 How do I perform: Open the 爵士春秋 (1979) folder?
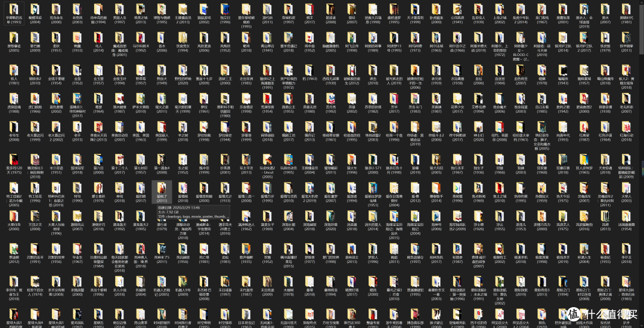coord(98,193)
